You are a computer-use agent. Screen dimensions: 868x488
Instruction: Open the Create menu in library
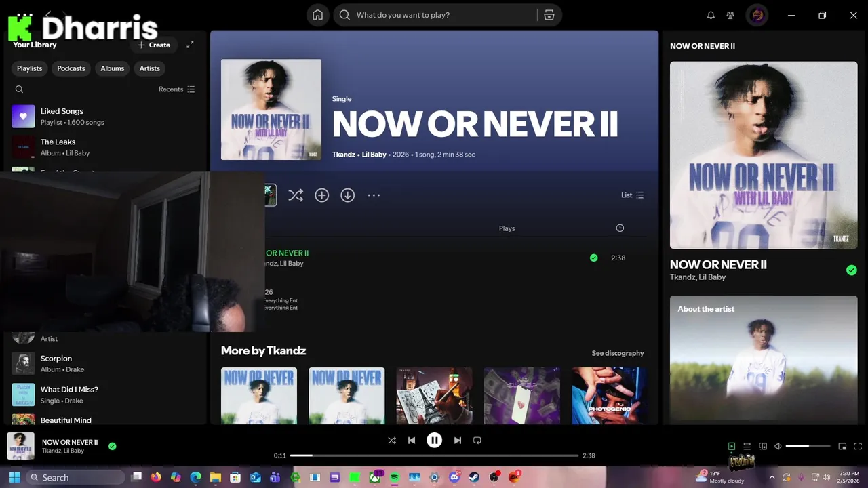click(154, 45)
